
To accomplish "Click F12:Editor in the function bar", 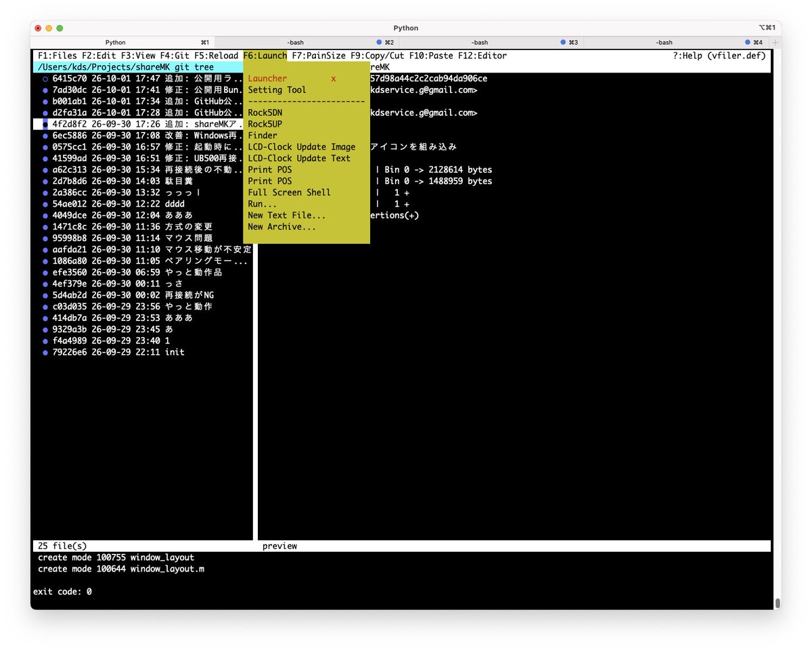I will (x=482, y=56).
